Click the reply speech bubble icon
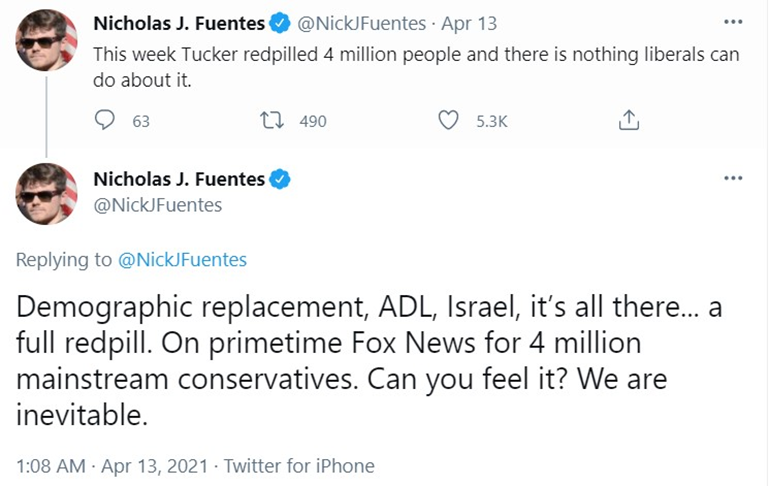The image size is (769, 486). 105,121
